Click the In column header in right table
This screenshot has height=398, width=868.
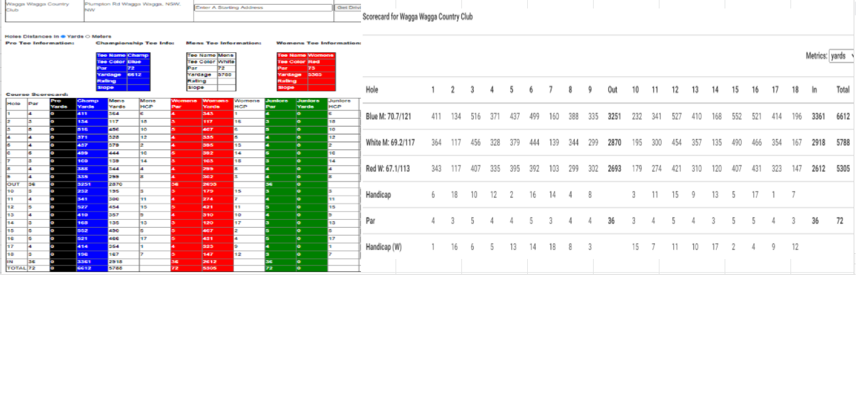[x=814, y=90]
